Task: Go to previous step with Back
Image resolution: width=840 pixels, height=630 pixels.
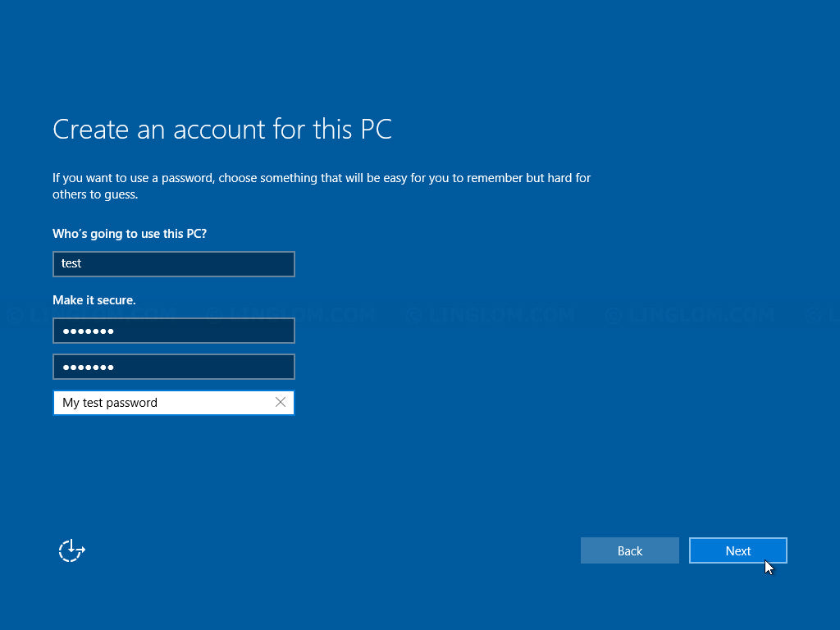Action: tap(629, 550)
